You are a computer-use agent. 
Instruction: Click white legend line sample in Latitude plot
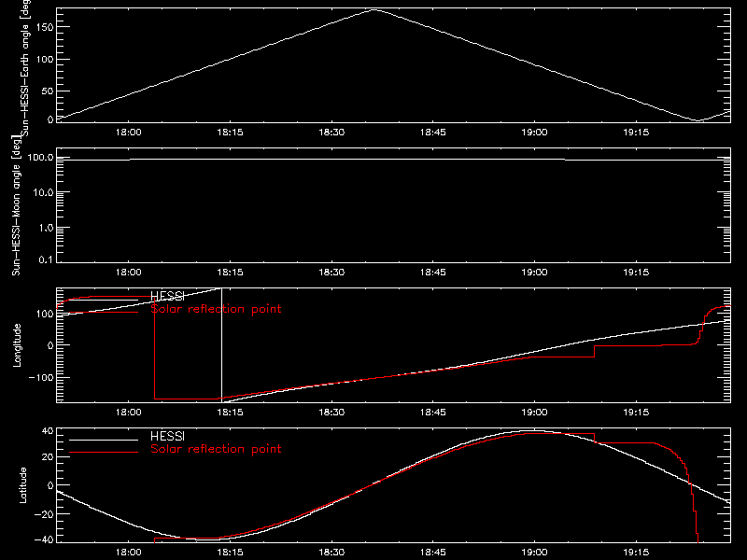[x=104, y=440]
